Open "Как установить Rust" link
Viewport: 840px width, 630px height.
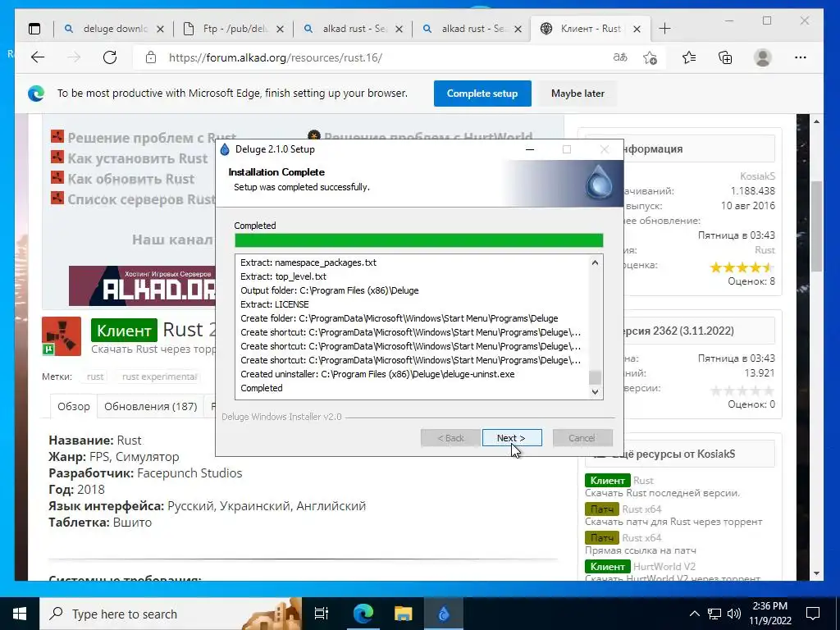(x=137, y=158)
